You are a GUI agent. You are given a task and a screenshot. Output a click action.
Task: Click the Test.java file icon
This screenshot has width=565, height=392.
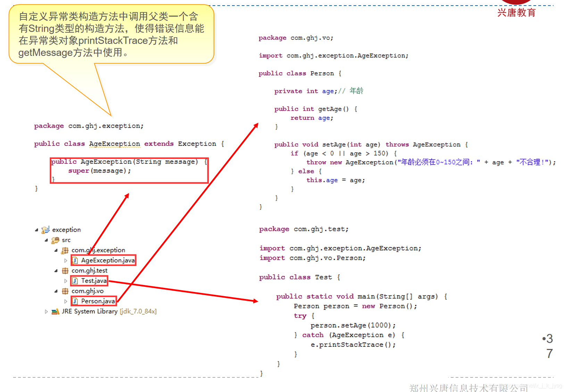75,281
